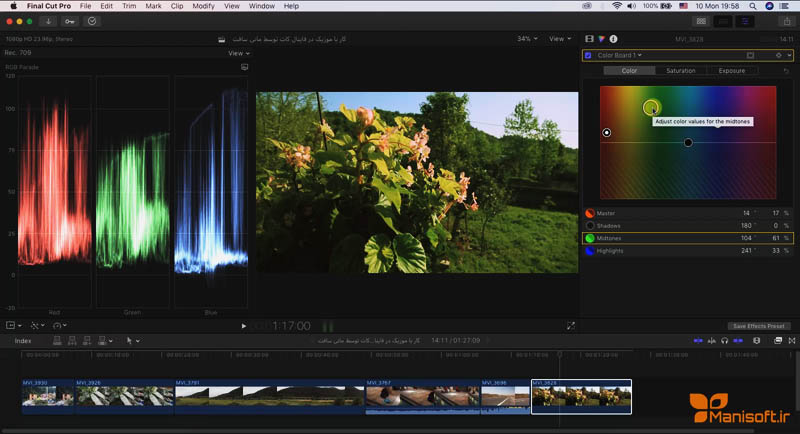Screen dimensions: 800x434
Task: Open the timeline Index
Action: [x=23, y=341]
